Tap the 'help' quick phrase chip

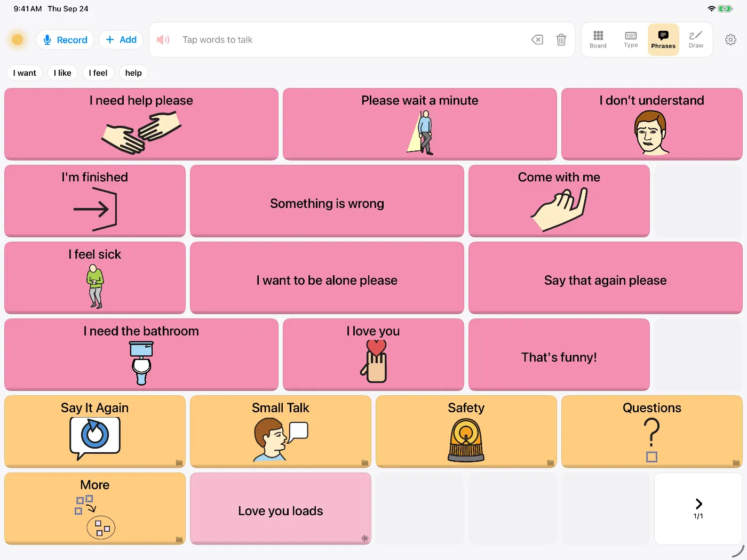133,73
